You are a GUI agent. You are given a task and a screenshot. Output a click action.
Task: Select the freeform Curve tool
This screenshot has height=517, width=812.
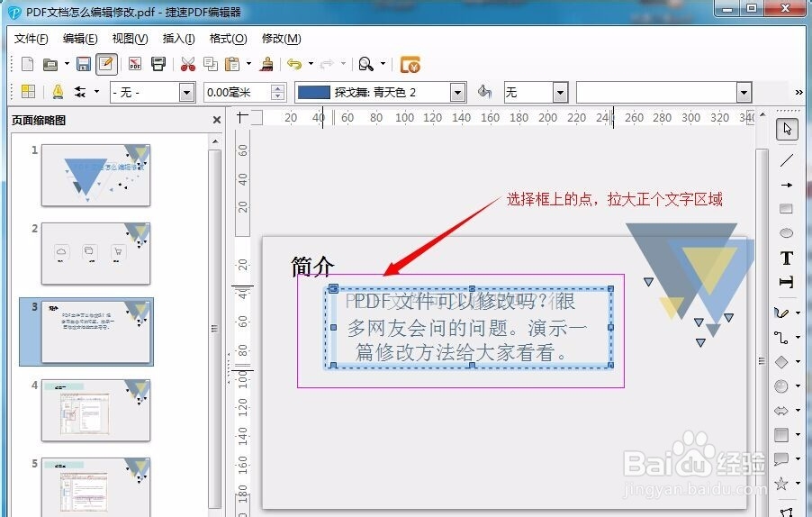tap(782, 313)
